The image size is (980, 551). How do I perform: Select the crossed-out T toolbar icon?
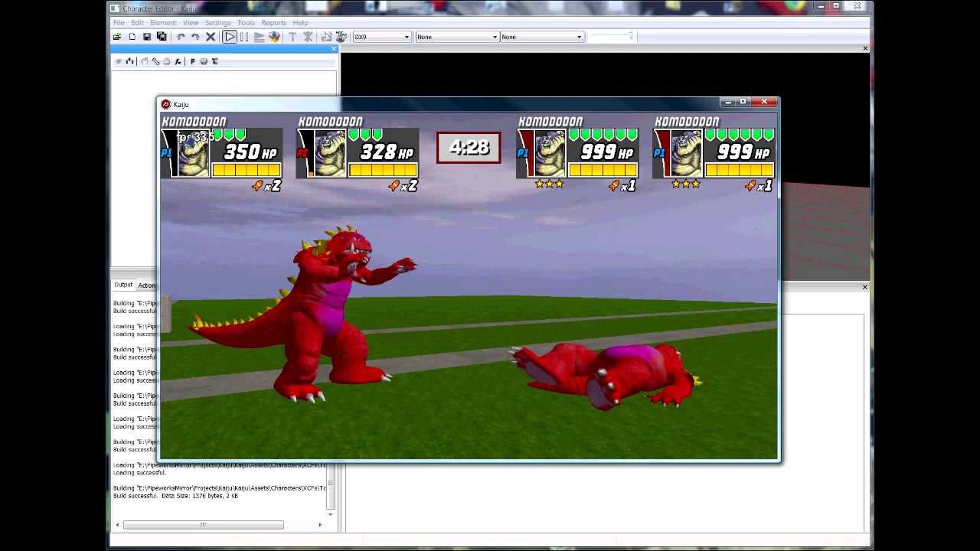[x=308, y=37]
